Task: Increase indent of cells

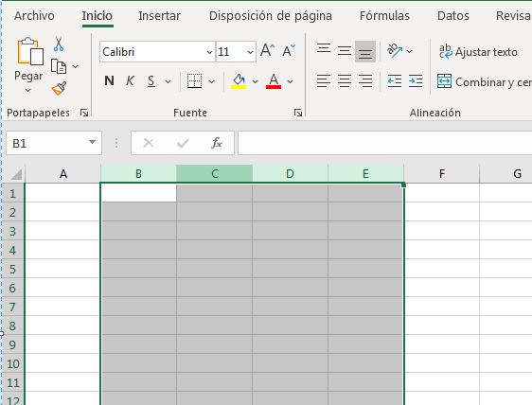Action: click(416, 81)
